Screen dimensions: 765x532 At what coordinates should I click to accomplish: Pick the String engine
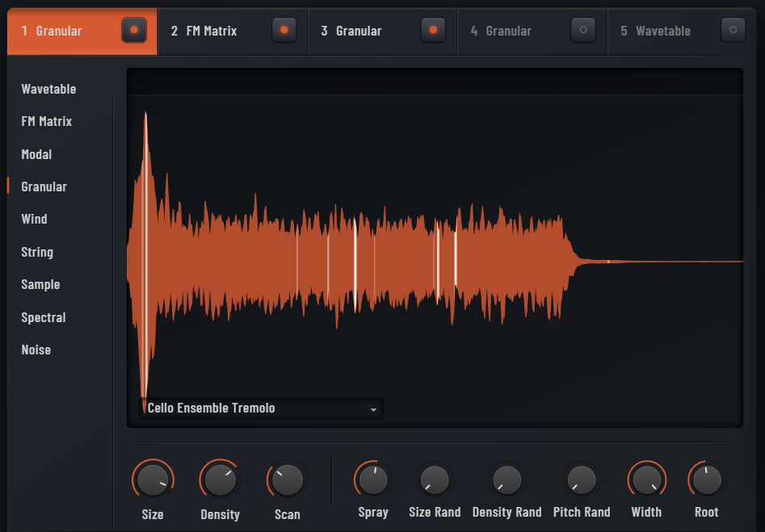[37, 252]
